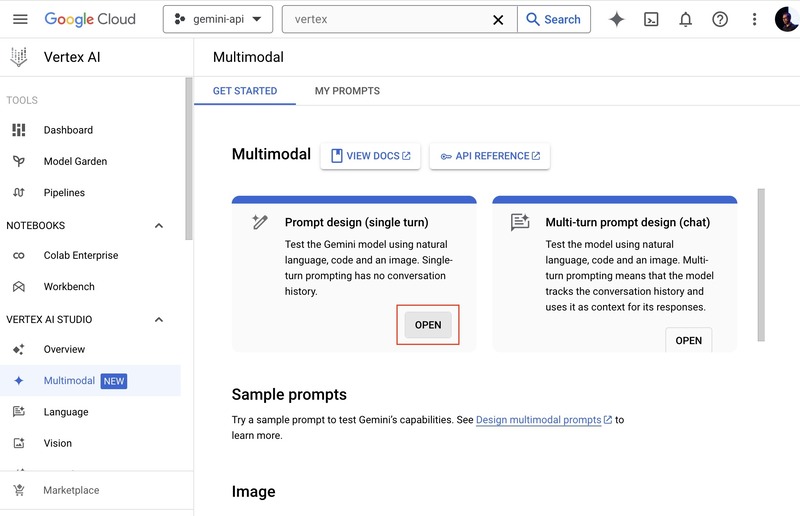Switch to the My Prompts tab
The width and height of the screenshot is (800, 516).
coord(347,91)
